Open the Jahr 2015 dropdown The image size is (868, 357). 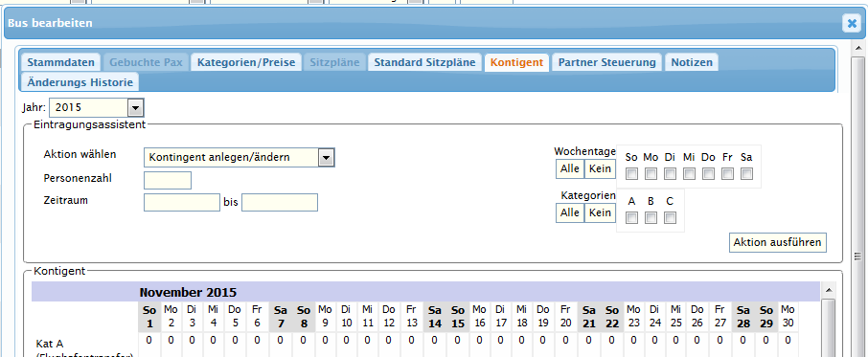[135, 108]
